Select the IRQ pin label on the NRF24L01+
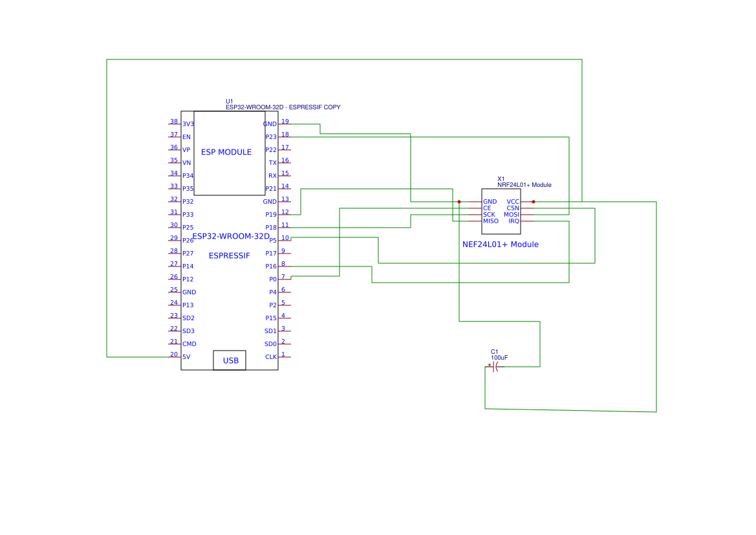This screenshot has height=535, width=756. 514,221
